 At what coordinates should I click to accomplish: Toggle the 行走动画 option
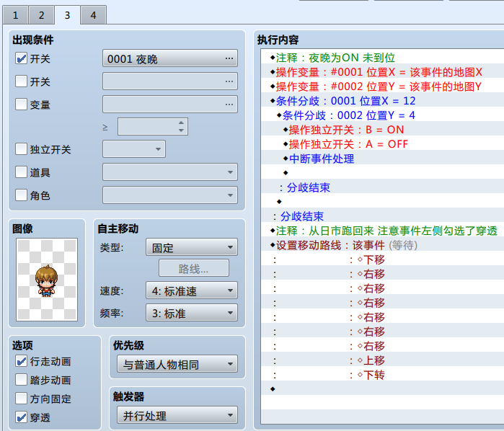(21, 361)
